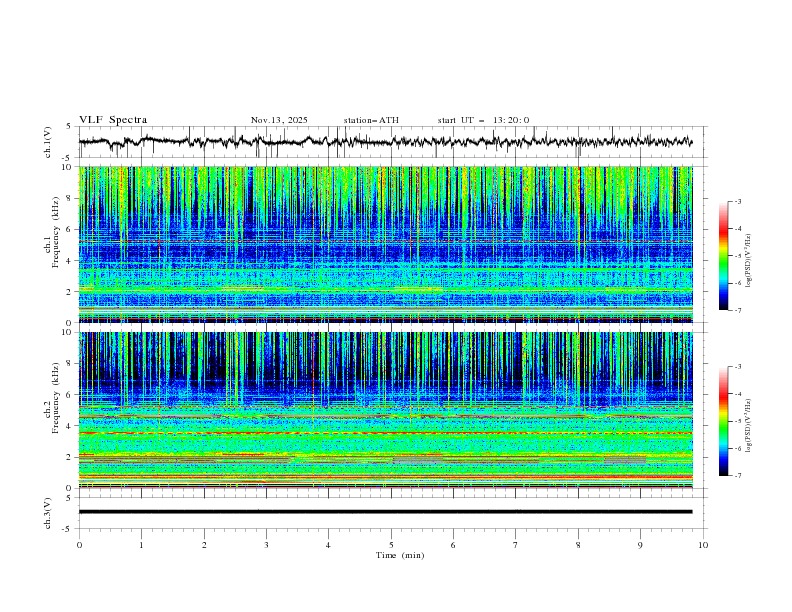
Task: Select the ch.3 flat voltage trace
Action: (x=385, y=512)
